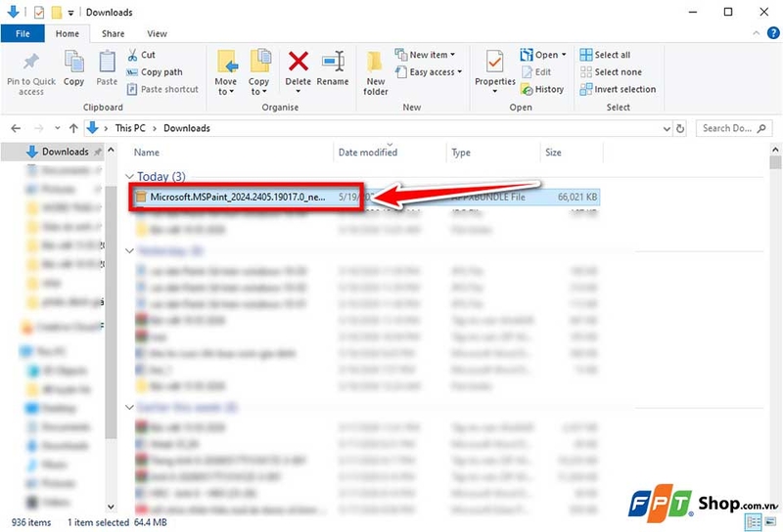The width and height of the screenshot is (783, 532).
Task: Open the Open button dropdown arrow
Action: pyautogui.click(x=564, y=55)
